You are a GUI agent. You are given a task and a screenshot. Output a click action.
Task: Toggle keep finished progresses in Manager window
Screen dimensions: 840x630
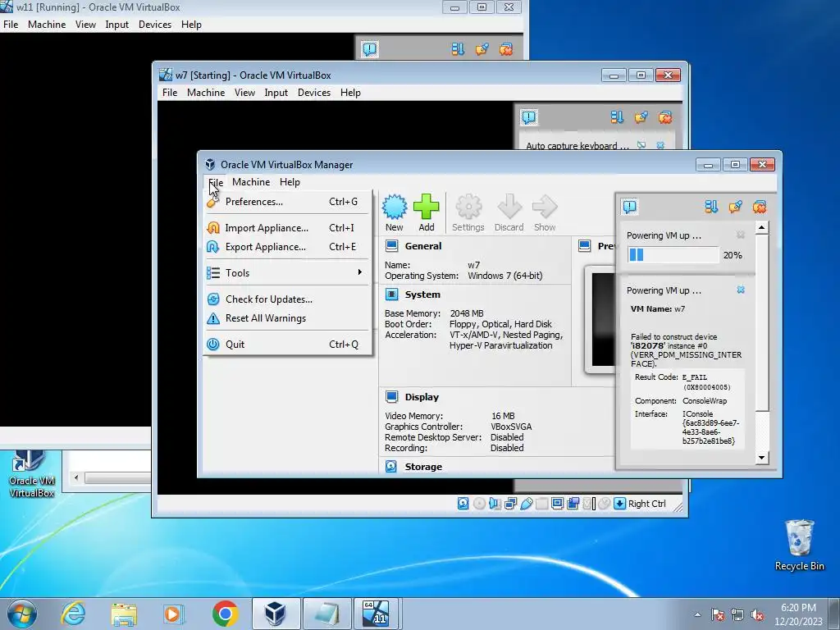point(736,207)
